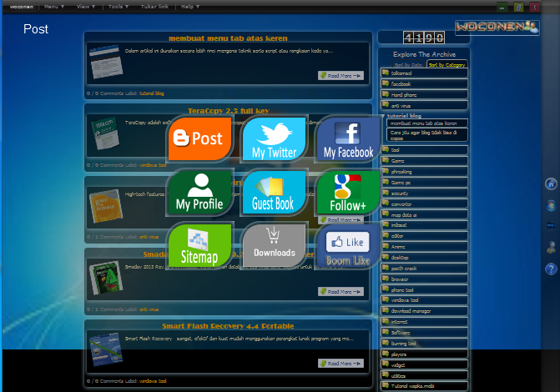Click Read More on membuat menu tab post
Viewport: 560px width, 392px height.
click(x=341, y=76)
